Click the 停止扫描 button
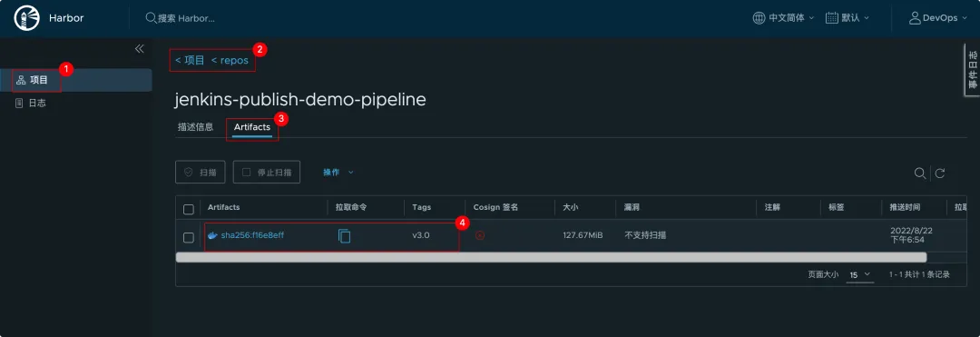 pyautogui.click(x=266, y=172)
